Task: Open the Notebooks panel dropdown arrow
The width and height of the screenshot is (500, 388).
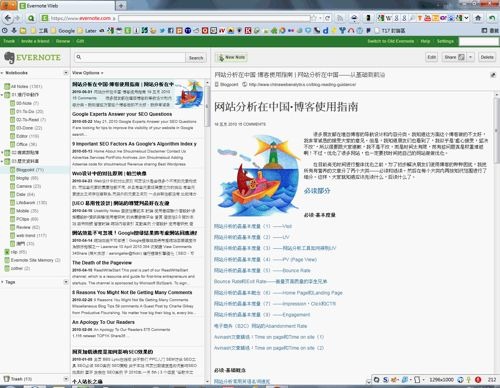Action: (66, 73)
